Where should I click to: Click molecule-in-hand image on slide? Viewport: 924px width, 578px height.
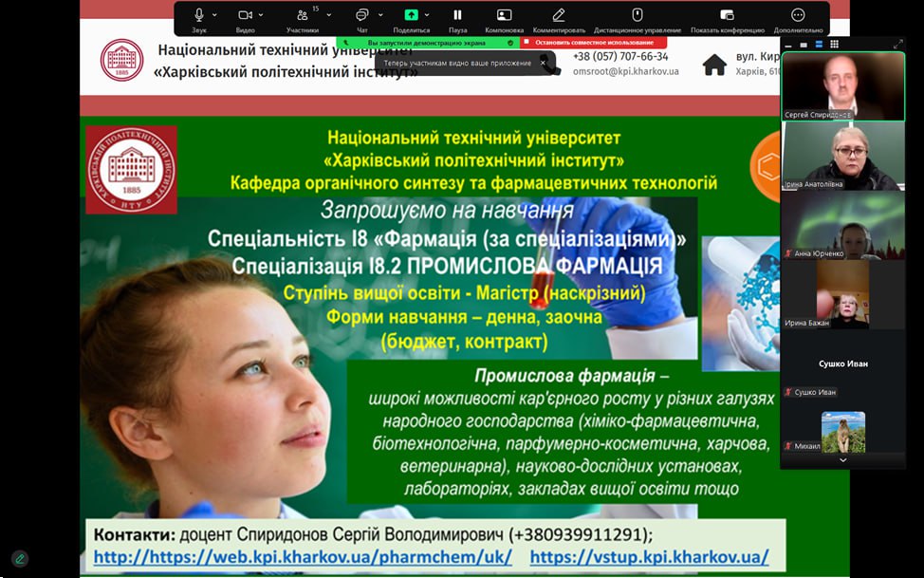[741, 304]
